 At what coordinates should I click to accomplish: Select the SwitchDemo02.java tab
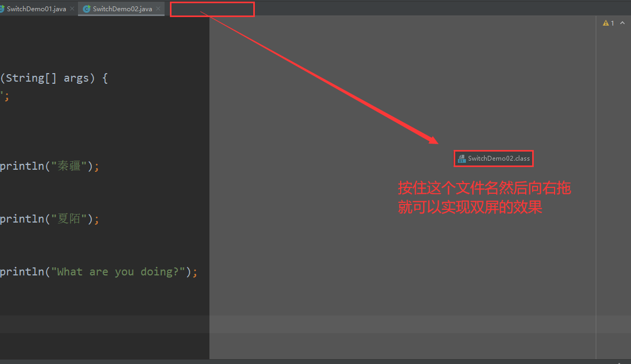[121, 9]
